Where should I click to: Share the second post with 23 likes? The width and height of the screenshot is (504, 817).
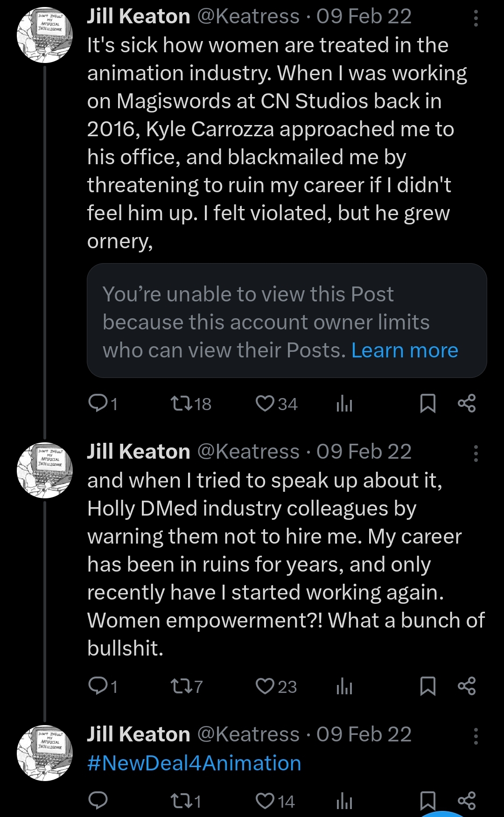click(467, 686)
